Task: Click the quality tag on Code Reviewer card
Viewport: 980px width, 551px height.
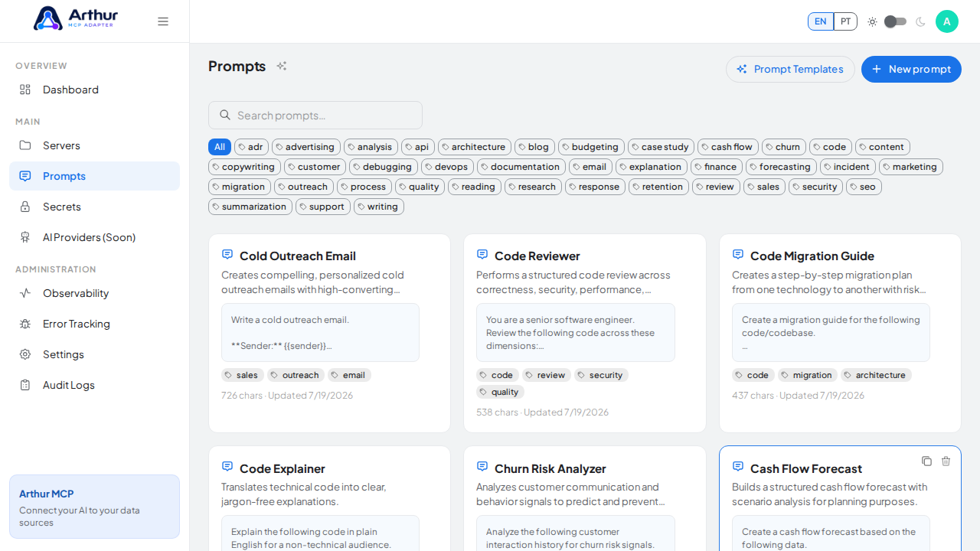Action: click(500, 392)
